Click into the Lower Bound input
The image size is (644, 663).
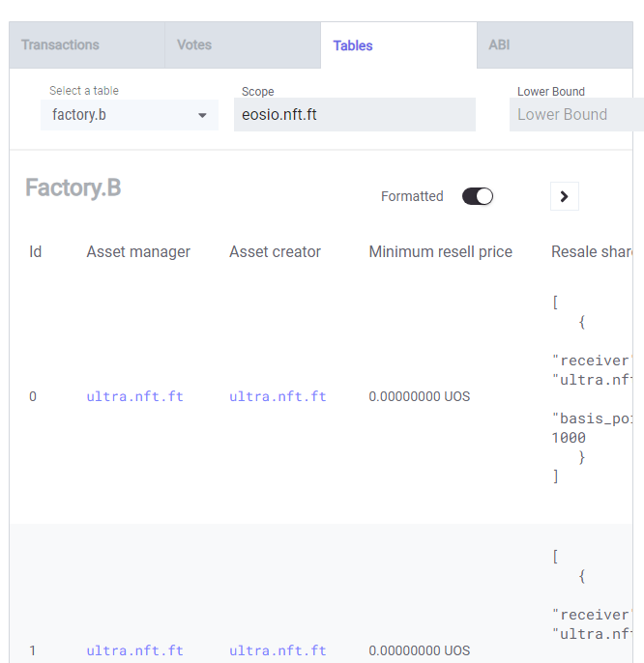pyautogui.click(x=576, y=115)
